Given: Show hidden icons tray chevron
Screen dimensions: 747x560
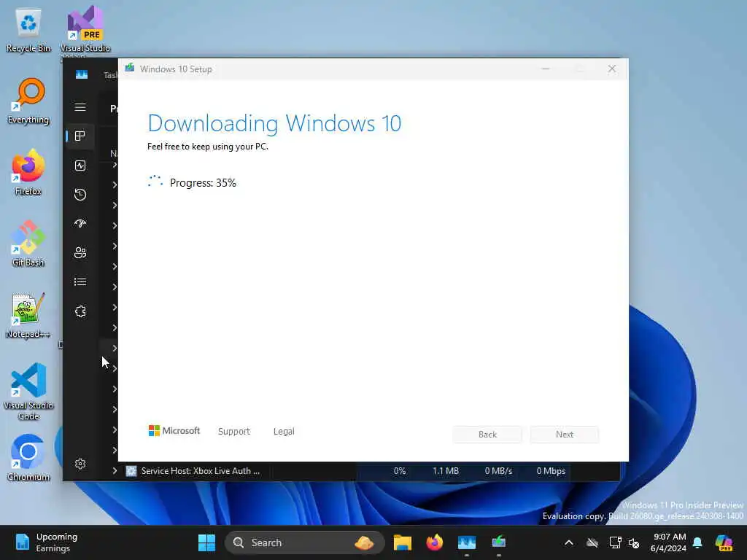Looking at the screenshot, I should (x=569, y=542).
